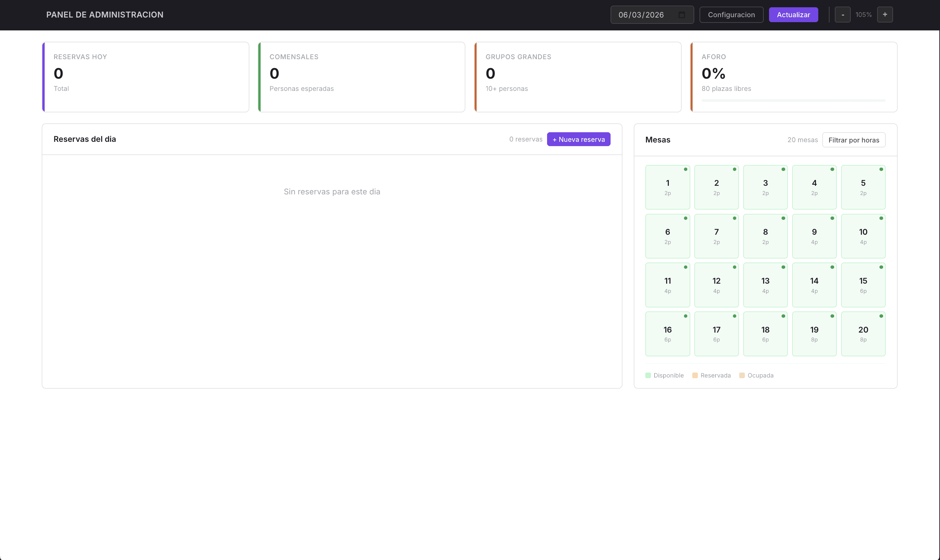Screen dimensions: 940x560
Task: Open the Reservas Hoy stat card
Action: point(145,77)
